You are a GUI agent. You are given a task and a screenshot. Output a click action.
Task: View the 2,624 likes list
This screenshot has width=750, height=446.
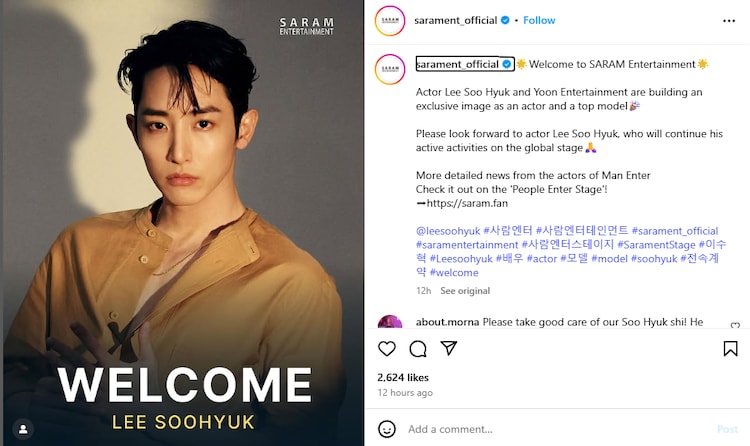click(x=403, y=377)
